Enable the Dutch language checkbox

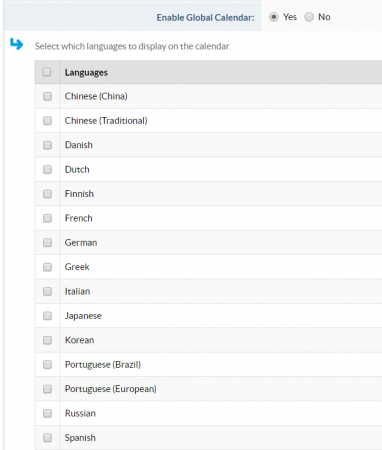47,169
